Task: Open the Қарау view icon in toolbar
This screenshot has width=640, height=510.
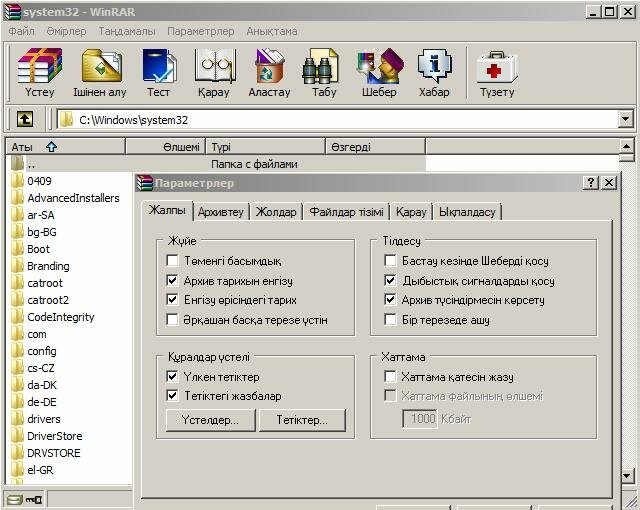Action: (x=214, y=73)
